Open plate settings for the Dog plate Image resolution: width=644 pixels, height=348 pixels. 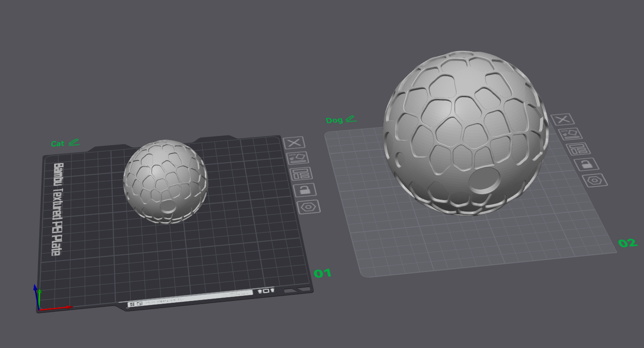pyautogui.click(x=595, y=180)
